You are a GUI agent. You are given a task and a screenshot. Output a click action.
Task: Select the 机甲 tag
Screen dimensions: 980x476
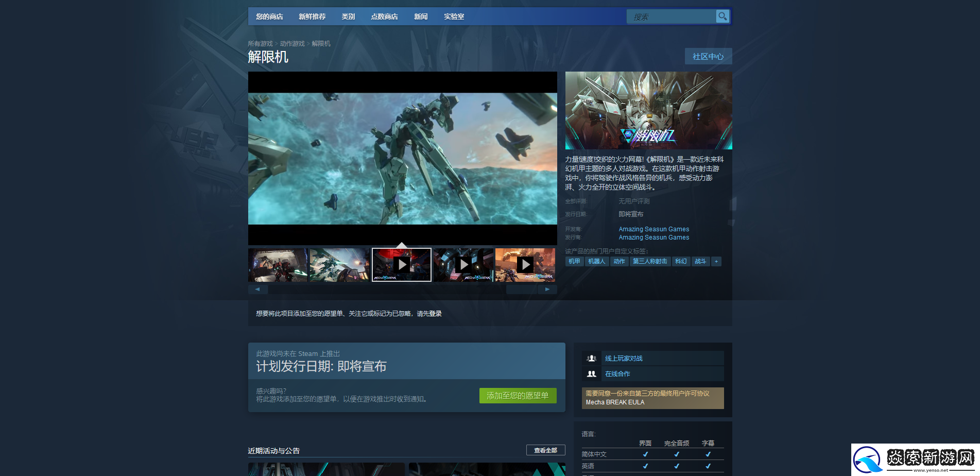pos(574,262)
